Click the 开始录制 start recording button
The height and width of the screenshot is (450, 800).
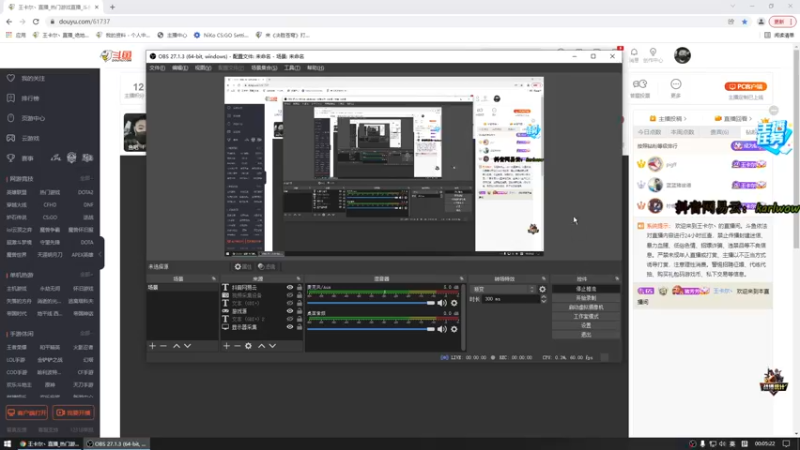[x=586, y=298]
